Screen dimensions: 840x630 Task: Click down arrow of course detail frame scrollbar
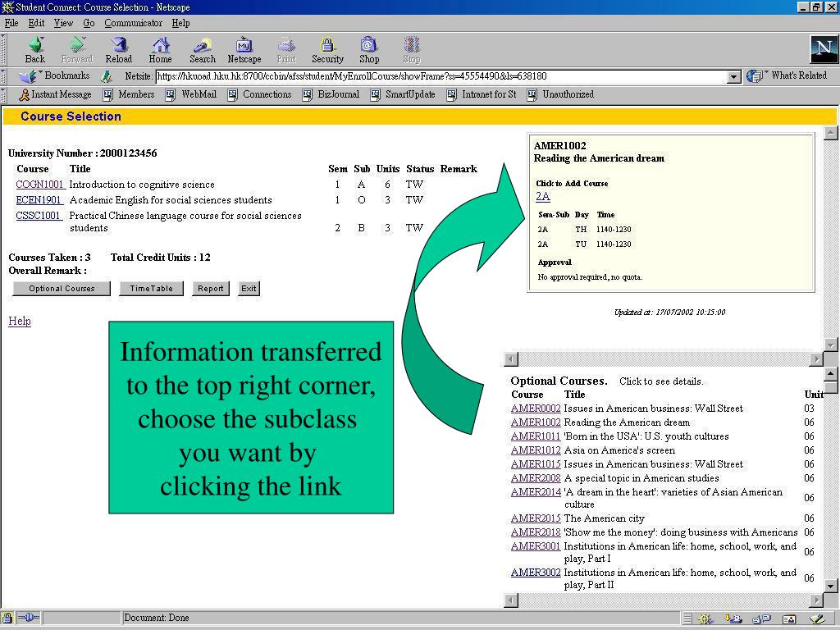[x=830, y=345]
